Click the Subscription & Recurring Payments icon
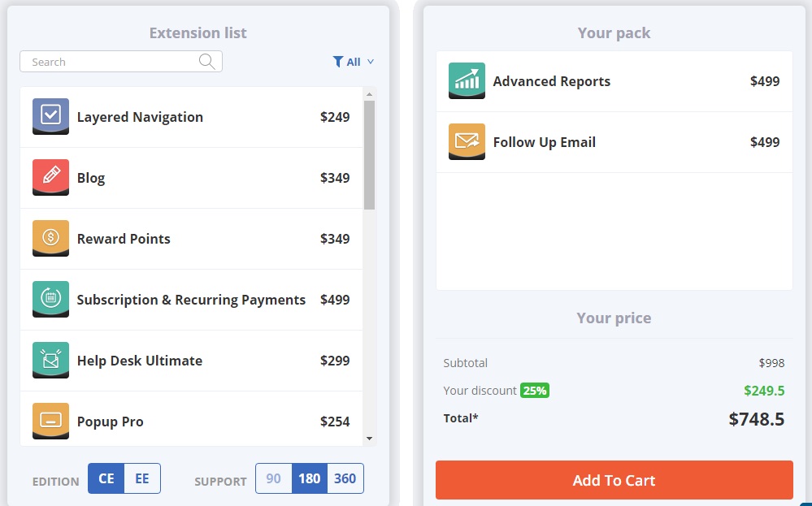 click(50, 299)
